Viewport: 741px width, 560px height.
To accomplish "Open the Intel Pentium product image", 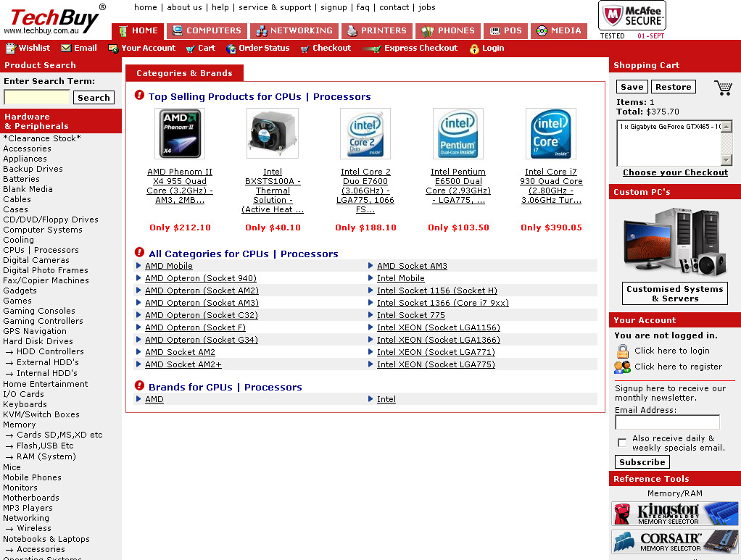I will click(x=458, y=133).
